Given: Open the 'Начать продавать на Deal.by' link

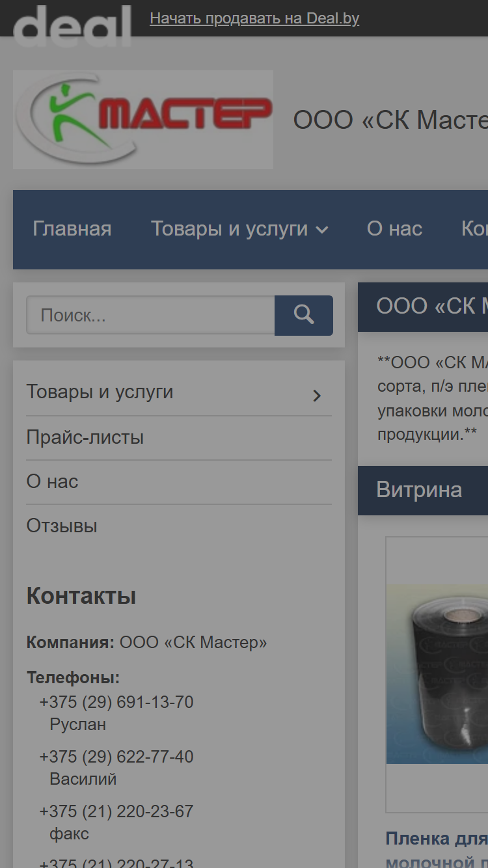Looking at the screenshot, I should 254,18.
